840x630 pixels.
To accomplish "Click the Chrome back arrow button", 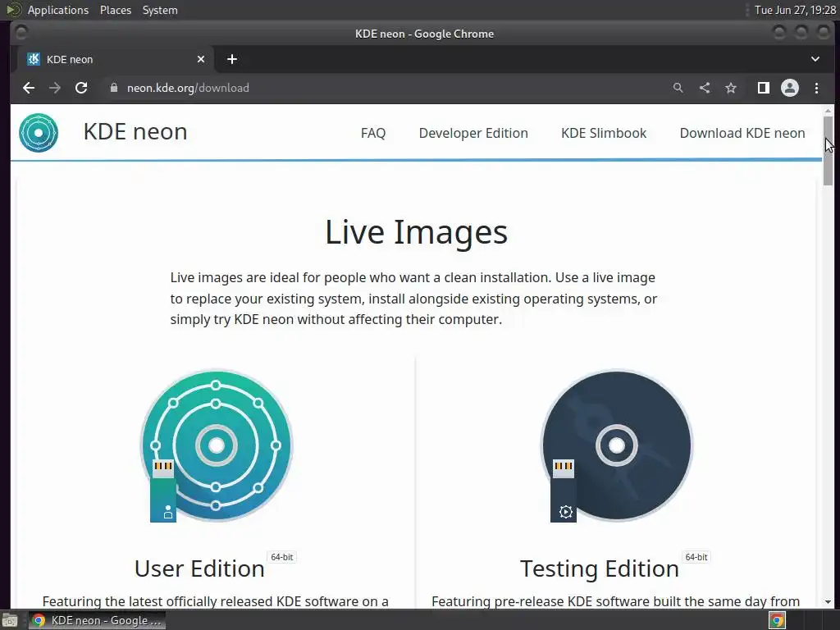I will point(29,88).
